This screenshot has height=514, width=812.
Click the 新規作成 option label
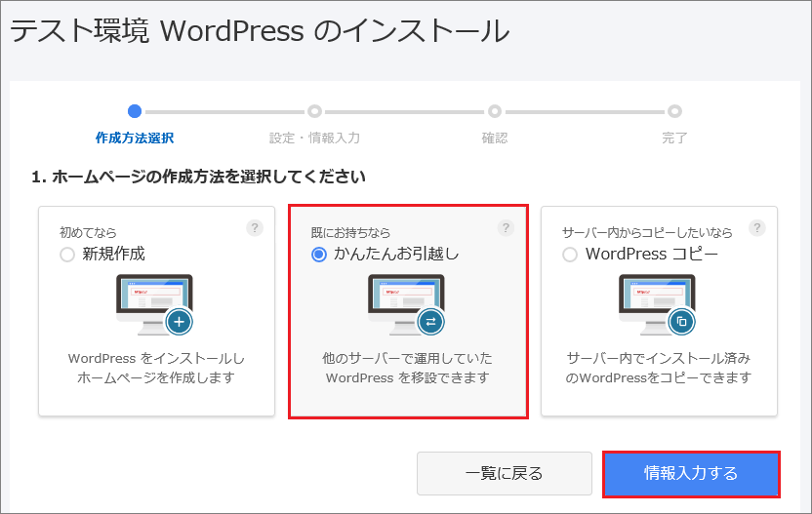114,255
